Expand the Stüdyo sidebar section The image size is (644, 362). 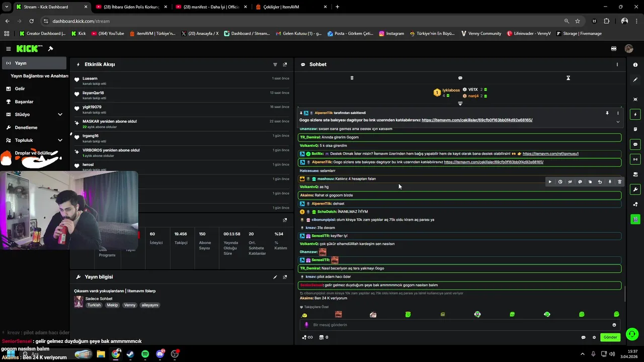click(60, 115)
